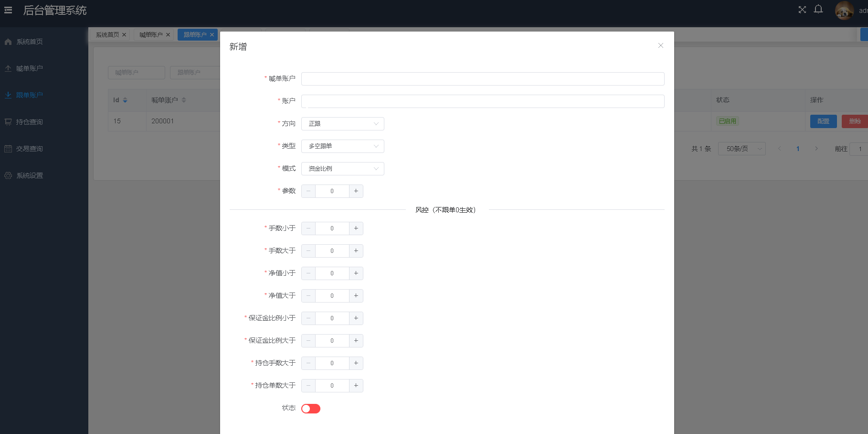Decrease 持仓手数大于 value
Screen dimensions: 868x434
pyautogui.click(x=308, y=363)
